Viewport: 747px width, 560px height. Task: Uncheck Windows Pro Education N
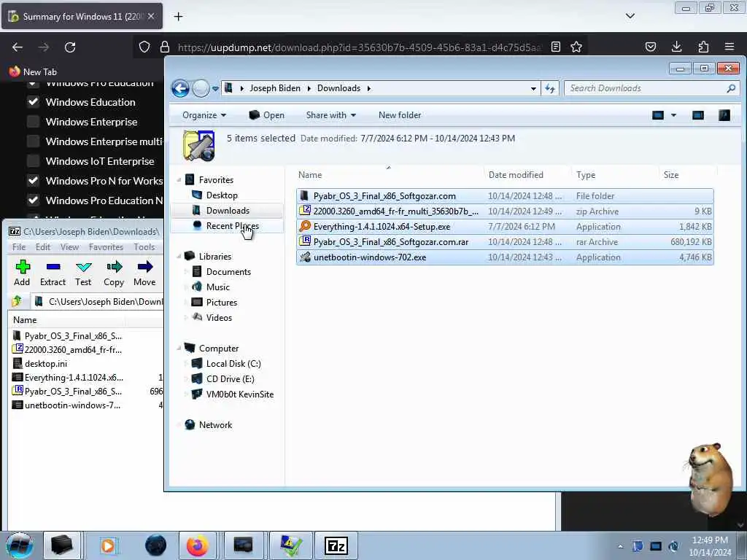[33, 200]
